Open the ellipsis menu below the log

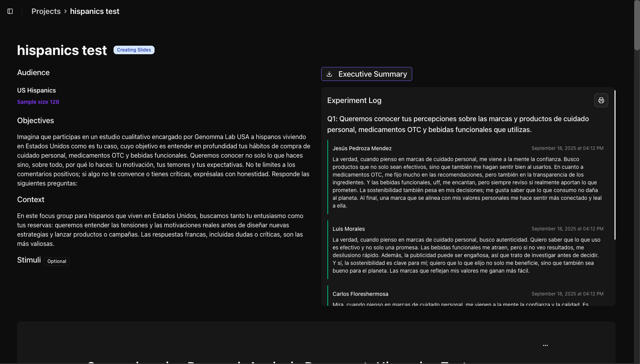(x=545, y=345)
